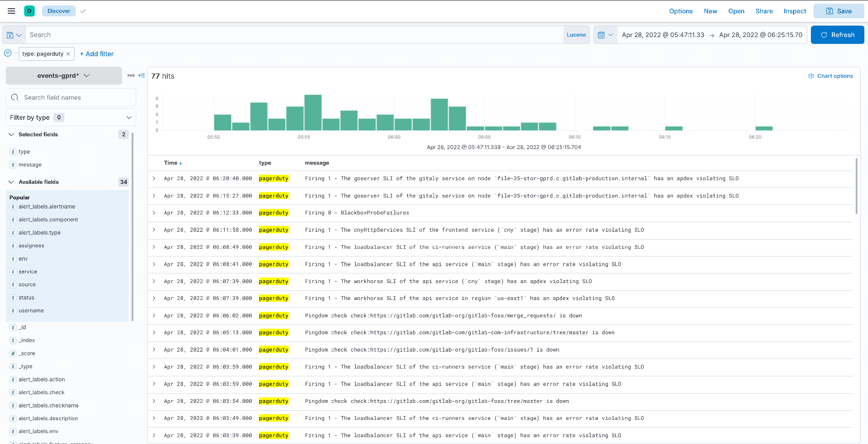This screenshot has height=444, width=868.
Task: Collapse the Selected fields section
Action: tap(11, 134)
